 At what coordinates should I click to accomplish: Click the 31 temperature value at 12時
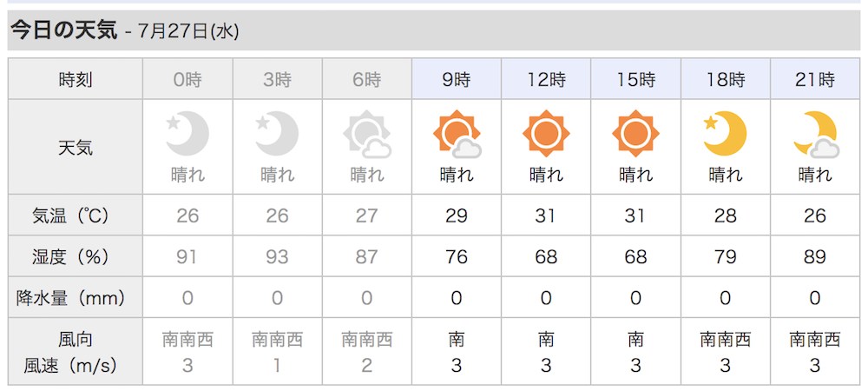(546, 215)
